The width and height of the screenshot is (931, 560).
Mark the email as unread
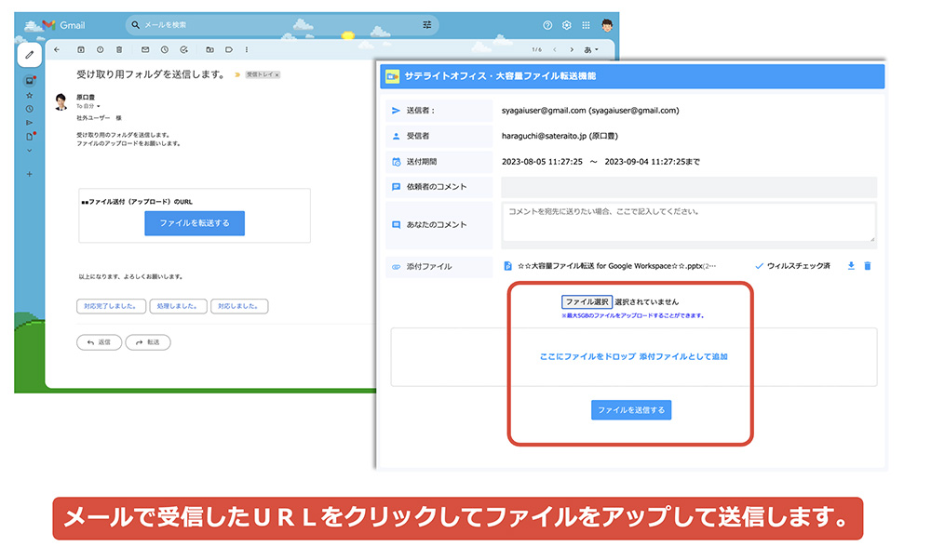pyautogui.click(x=145, y=50)
